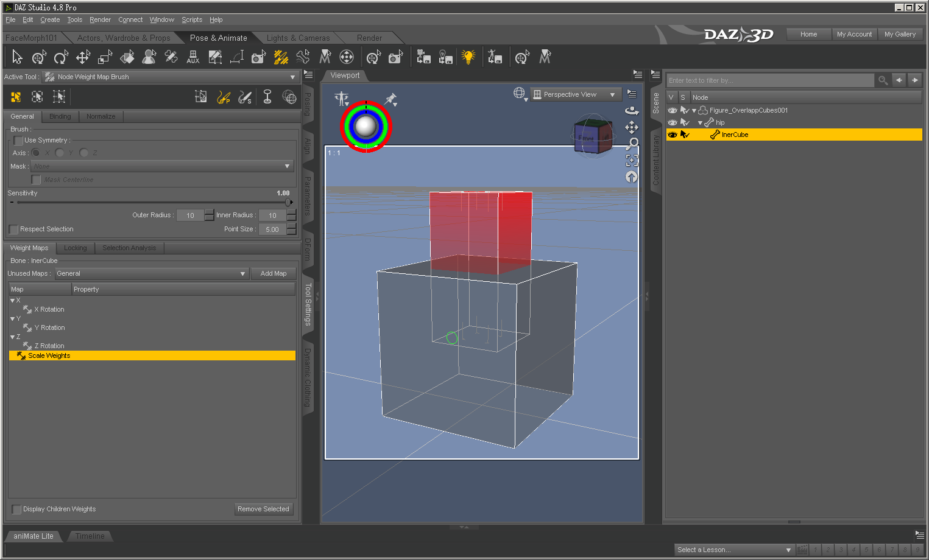
Task: Open the Viewport pane options menu icon
Action: click(638, 74)
